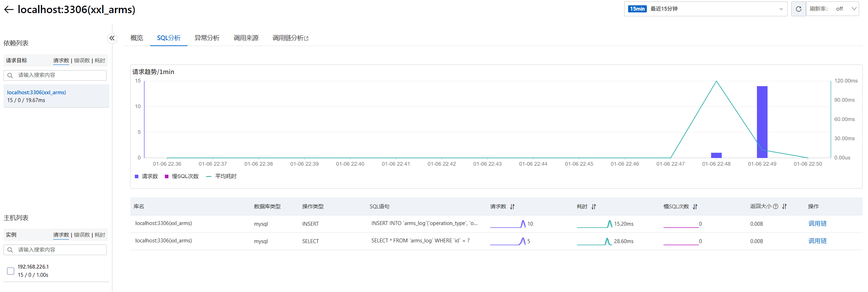Click the 数据库类型 column header

(x=267, y=207)
